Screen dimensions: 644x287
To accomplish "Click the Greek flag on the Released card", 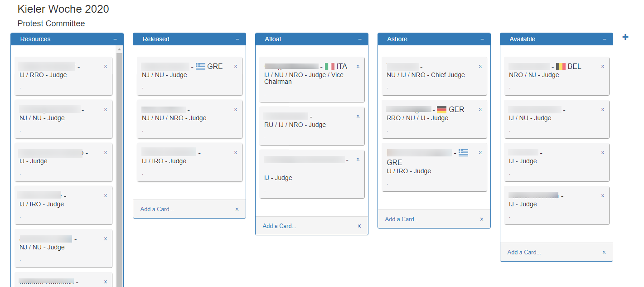I will (x=200, y=66).
